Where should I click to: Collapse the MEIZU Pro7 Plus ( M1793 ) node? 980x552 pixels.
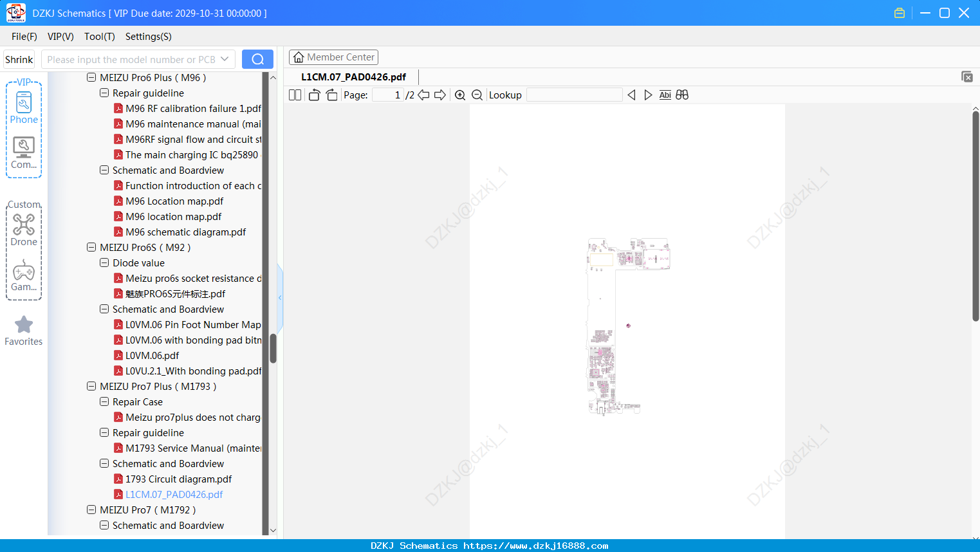pos(91,387)
